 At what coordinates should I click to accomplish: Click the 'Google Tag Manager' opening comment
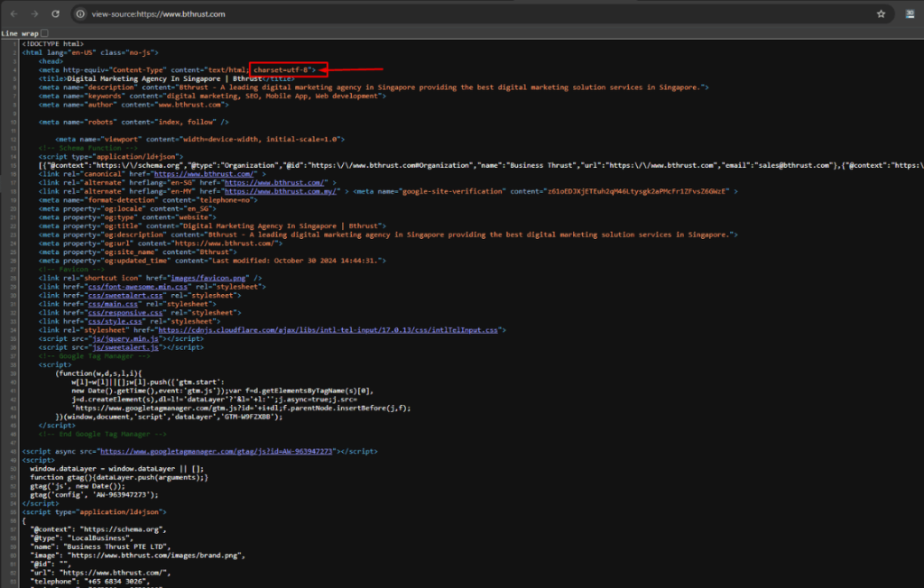click(x=94, y=356)
